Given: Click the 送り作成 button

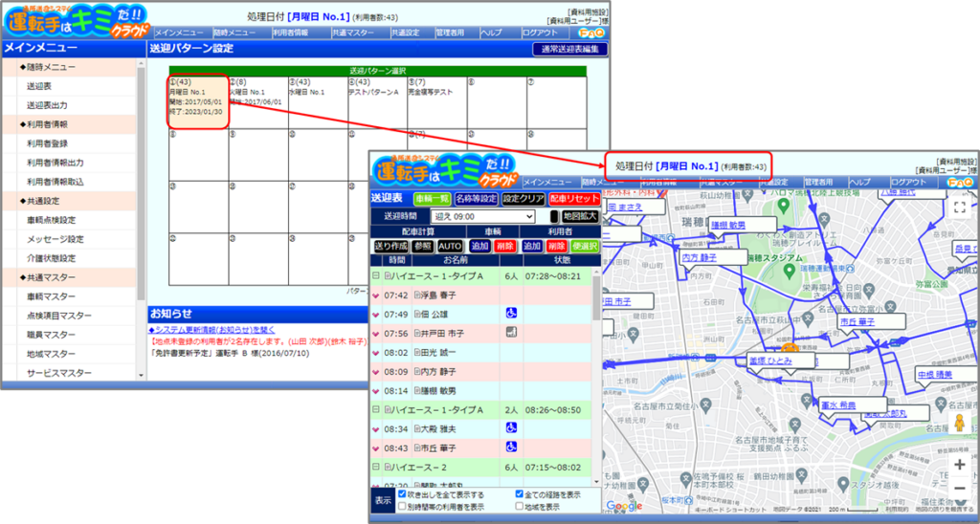Looking at the screenshot, I should click(390, 246).
